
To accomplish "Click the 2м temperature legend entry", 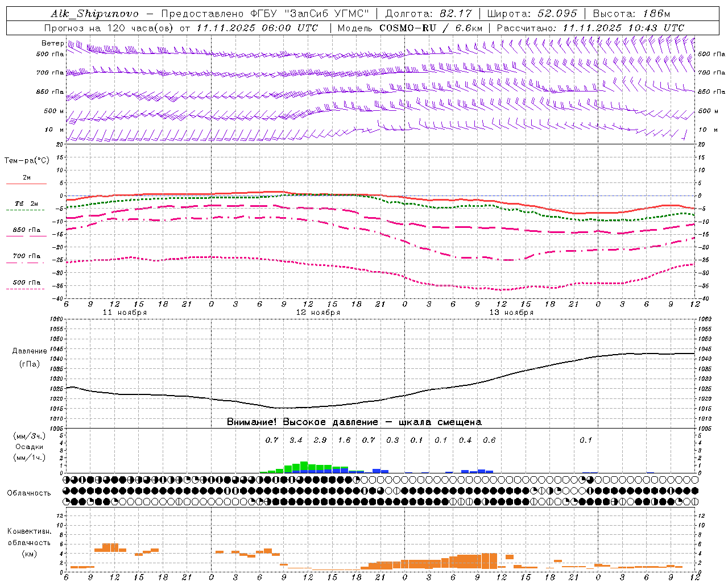I will tap(27, 178).
